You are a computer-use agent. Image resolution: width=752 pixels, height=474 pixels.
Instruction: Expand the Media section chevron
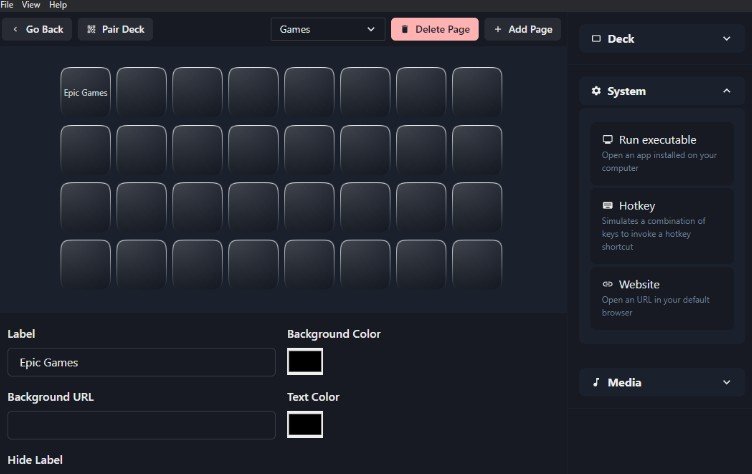point(727,382)
